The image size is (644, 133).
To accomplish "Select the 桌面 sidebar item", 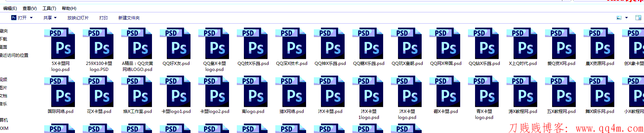I will [4, 47].
